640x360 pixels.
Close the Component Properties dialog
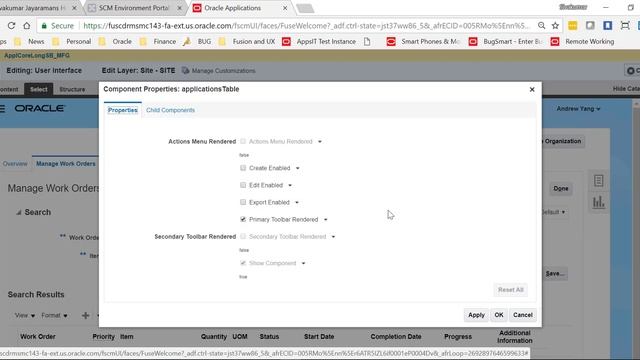(532, 89)
